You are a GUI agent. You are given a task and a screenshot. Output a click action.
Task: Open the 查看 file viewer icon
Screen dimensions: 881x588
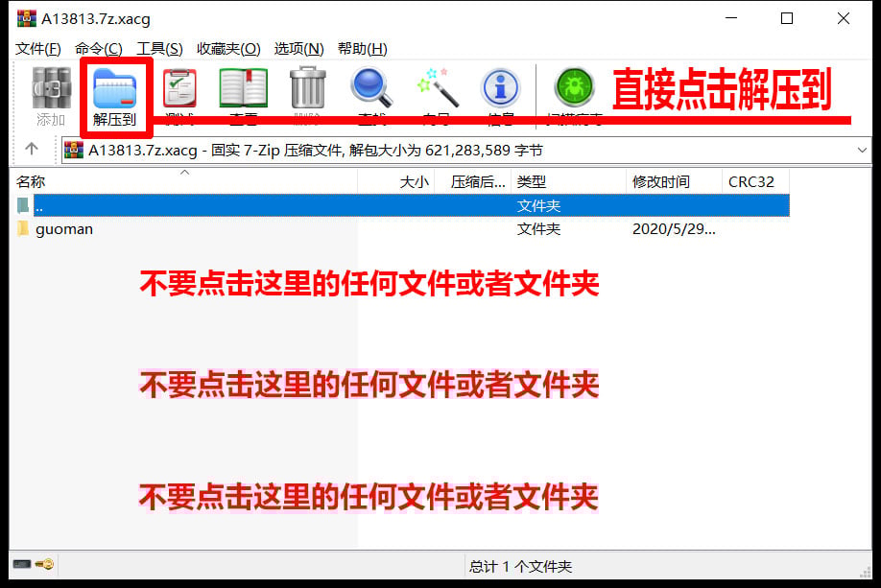[x=244, y=93]
